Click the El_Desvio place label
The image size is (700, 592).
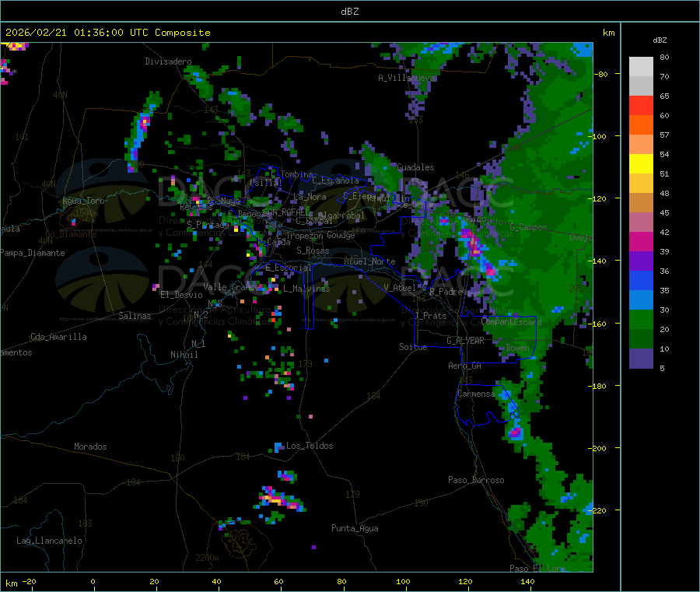click(x=181, y=295)
